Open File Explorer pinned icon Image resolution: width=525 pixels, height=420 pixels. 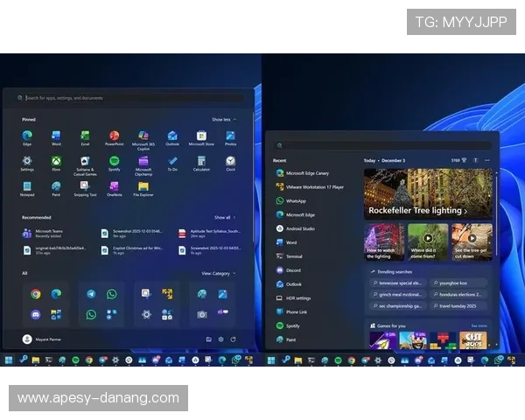tap(143, 187)
